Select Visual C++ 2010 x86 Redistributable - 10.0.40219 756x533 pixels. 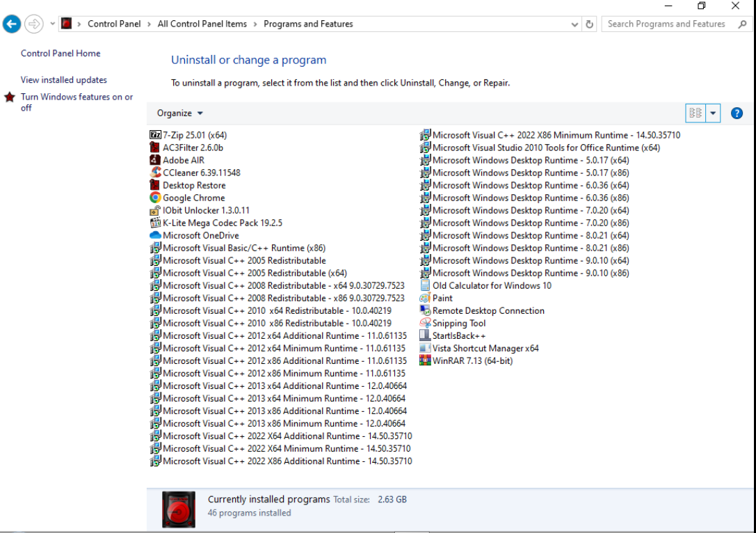[278, 323]
